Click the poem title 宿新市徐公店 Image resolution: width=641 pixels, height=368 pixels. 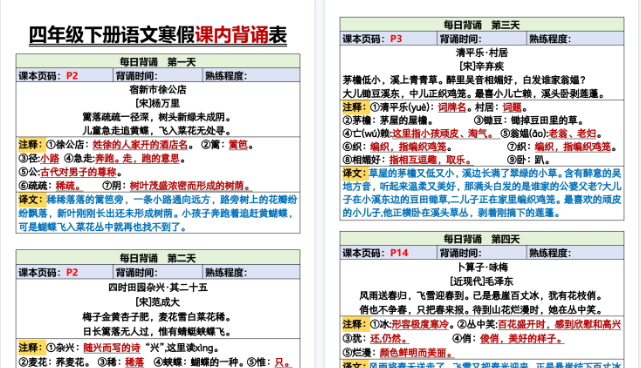158,90
